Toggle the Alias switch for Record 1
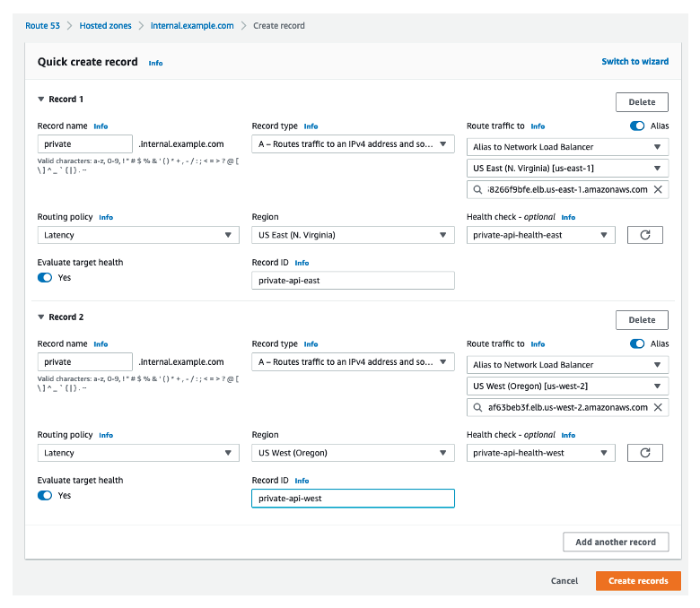Screen dimensions: 700x608 pos(637,126)
